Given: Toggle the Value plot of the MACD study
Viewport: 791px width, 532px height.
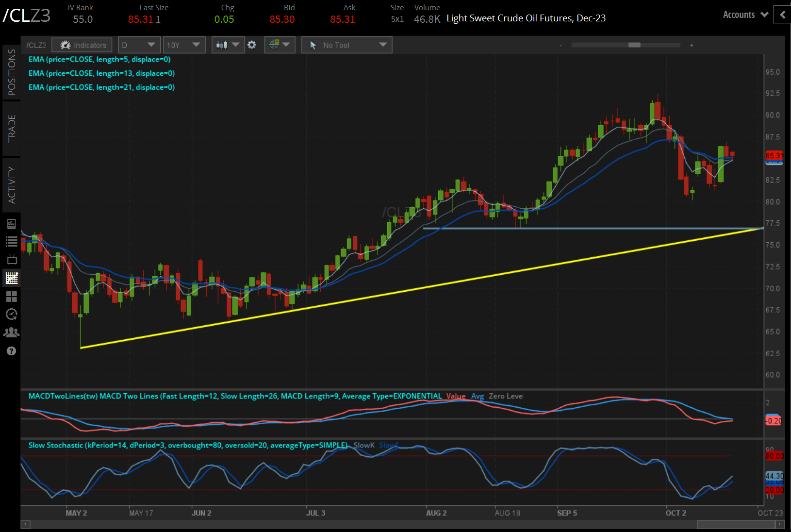Looking at the screenshot, I should coord(456,396).
